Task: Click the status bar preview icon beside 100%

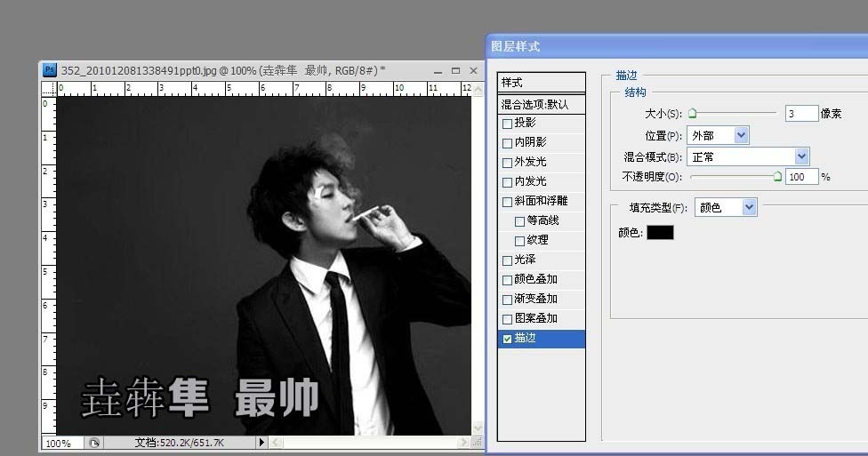Action: [x=94, y=443]
